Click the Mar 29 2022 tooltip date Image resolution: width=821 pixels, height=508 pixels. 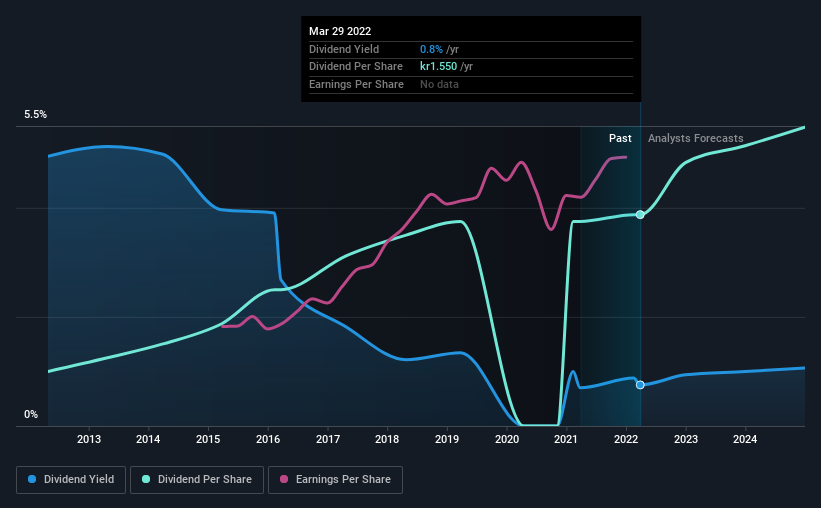tap(340, 31)
